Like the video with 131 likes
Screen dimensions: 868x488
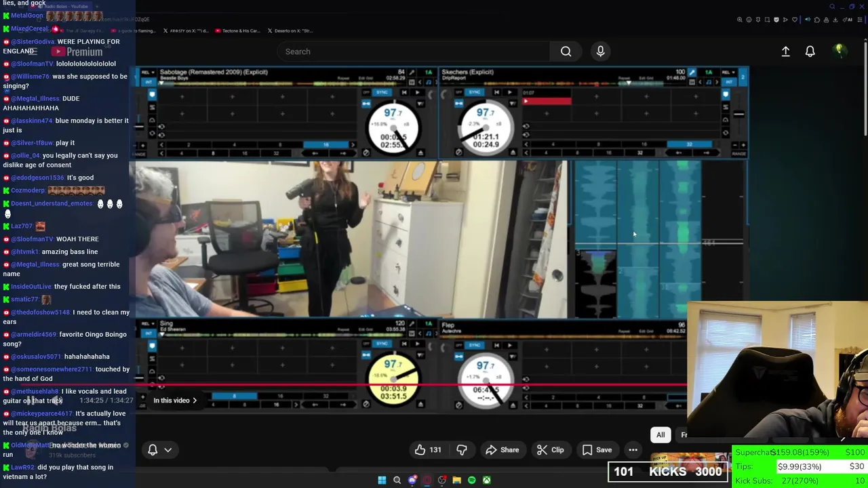coord(428,450)
